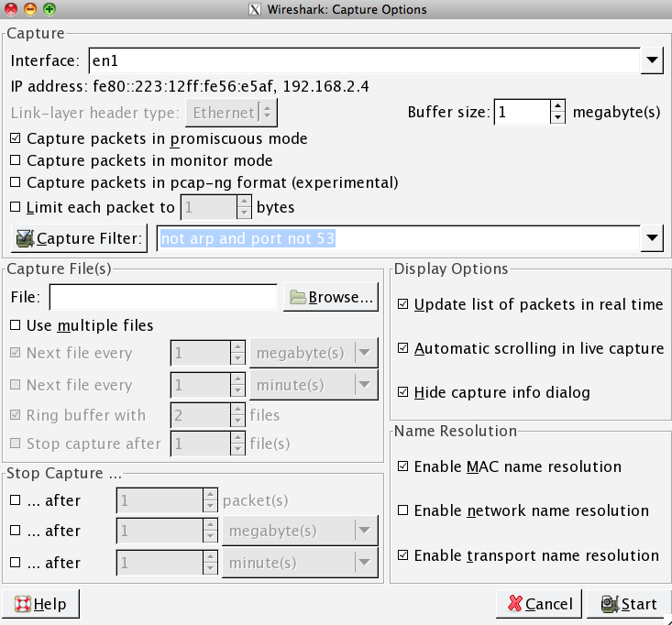
Task: Click Cancel with red X icon
Action: 539,604
